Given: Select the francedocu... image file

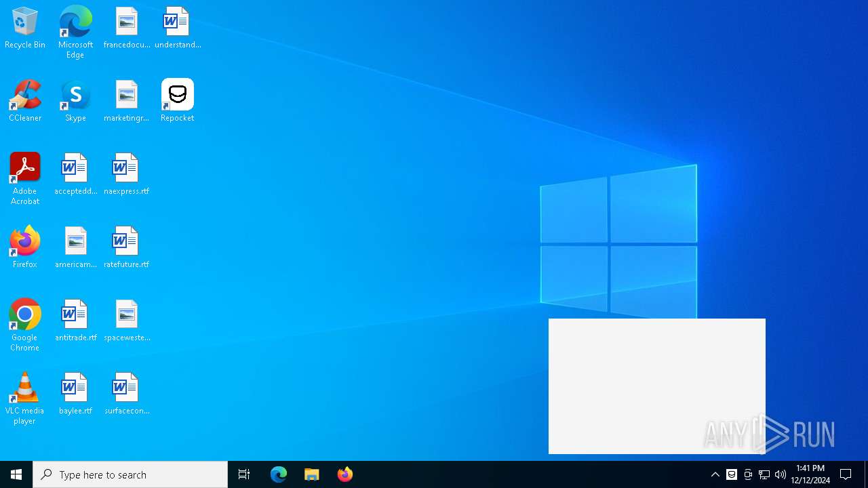Looking at the screenshot, I should (x=127, y=28).
